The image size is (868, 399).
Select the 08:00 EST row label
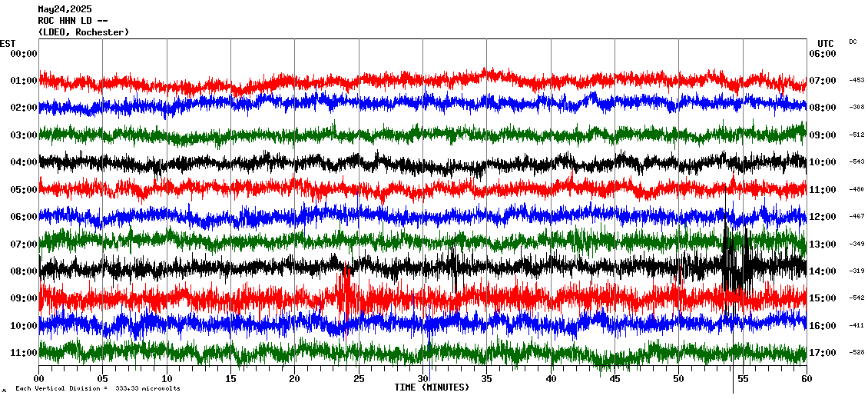[x=23, y=271]
